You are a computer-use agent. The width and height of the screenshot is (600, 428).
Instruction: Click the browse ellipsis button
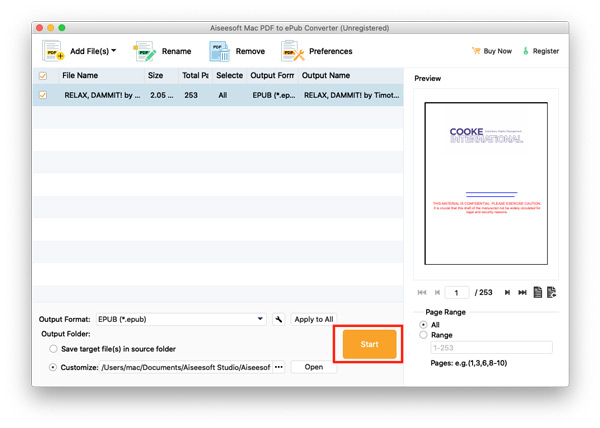point(279,367)
